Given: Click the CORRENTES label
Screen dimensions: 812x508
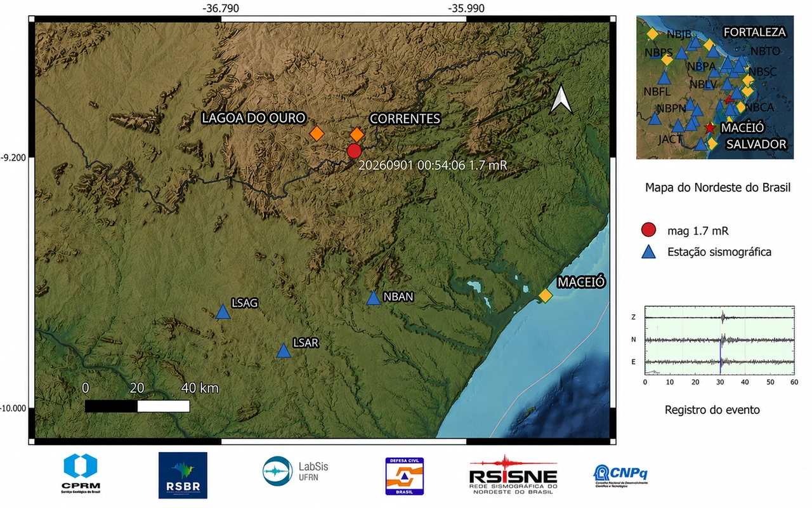Looking at the screenshot, I should point(405,119).
